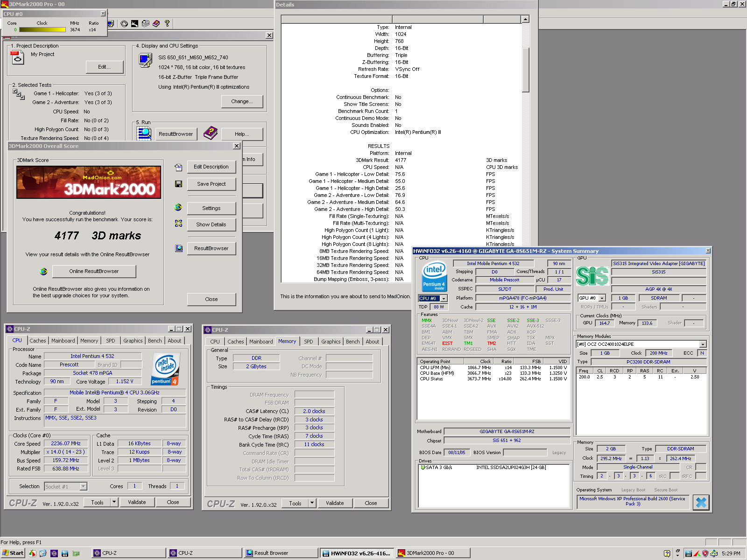This screenshot has height=560, width=747.
Task: Click the globe icon beside Settings
Action: tap(178, 207)
